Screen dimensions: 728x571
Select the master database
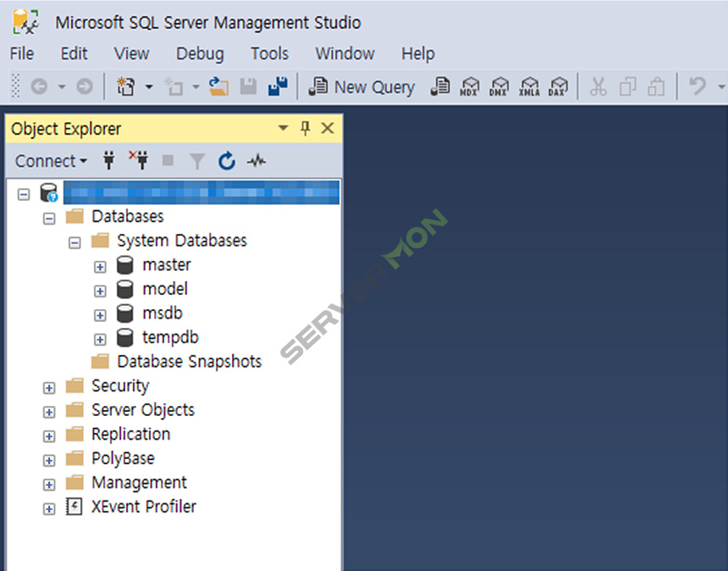point(167,265)
